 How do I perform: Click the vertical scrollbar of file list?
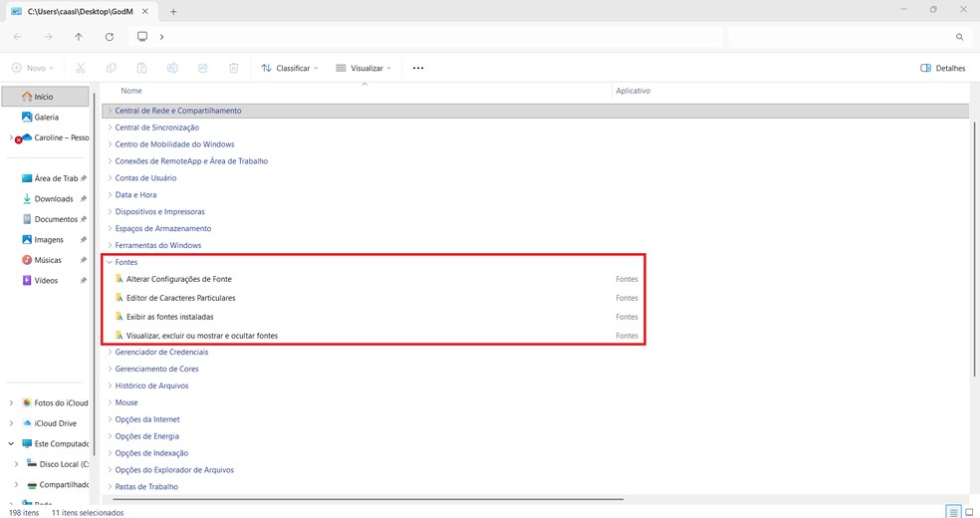974,249
